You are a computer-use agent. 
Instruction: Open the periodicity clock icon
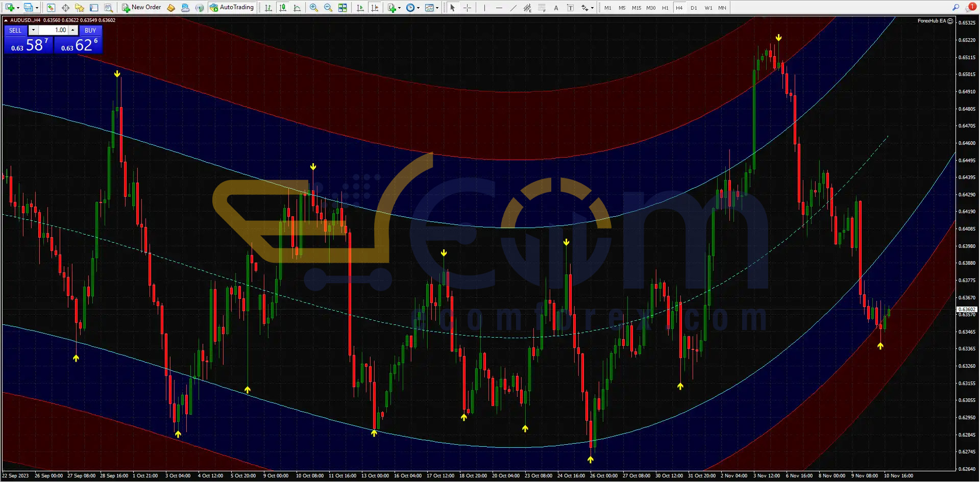(410, 8)
